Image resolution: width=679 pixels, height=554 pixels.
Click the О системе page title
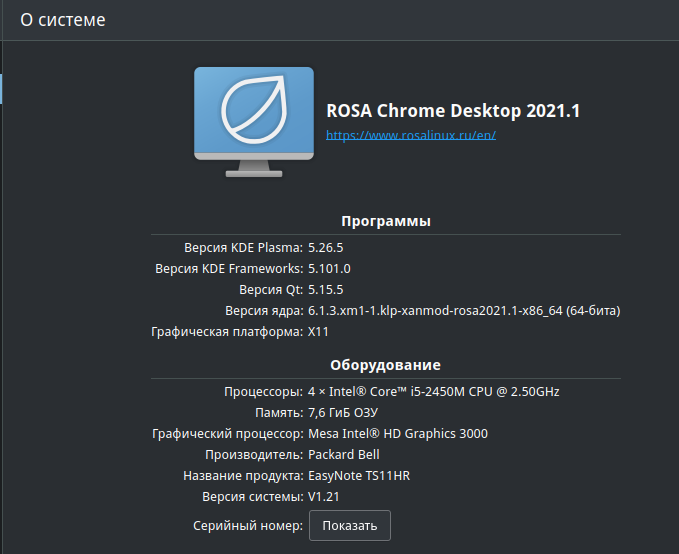(62, 19)
